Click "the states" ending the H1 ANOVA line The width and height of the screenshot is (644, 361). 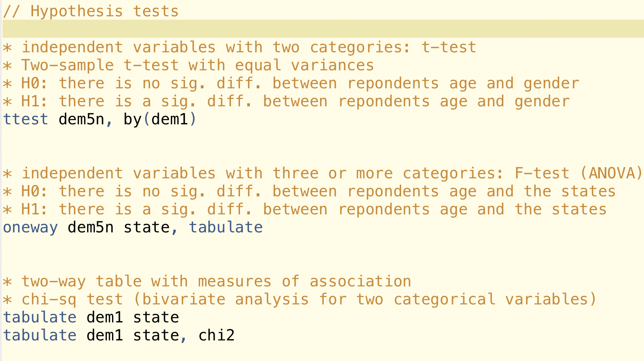[561, 209]
